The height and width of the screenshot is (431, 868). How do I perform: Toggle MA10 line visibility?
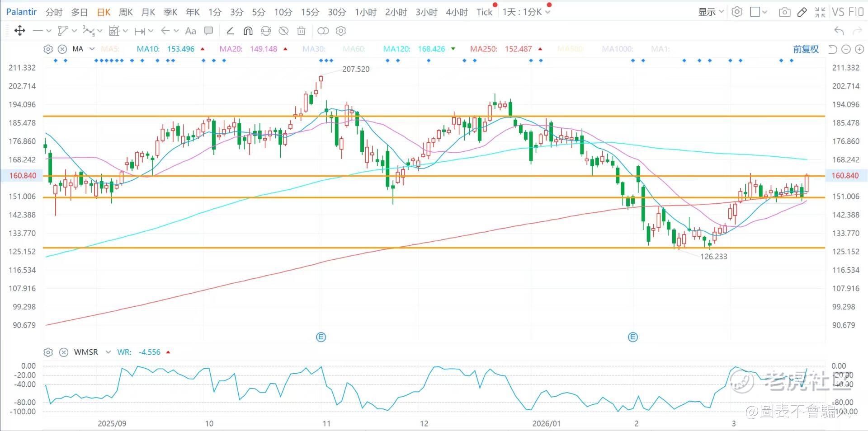click(148, 49)
